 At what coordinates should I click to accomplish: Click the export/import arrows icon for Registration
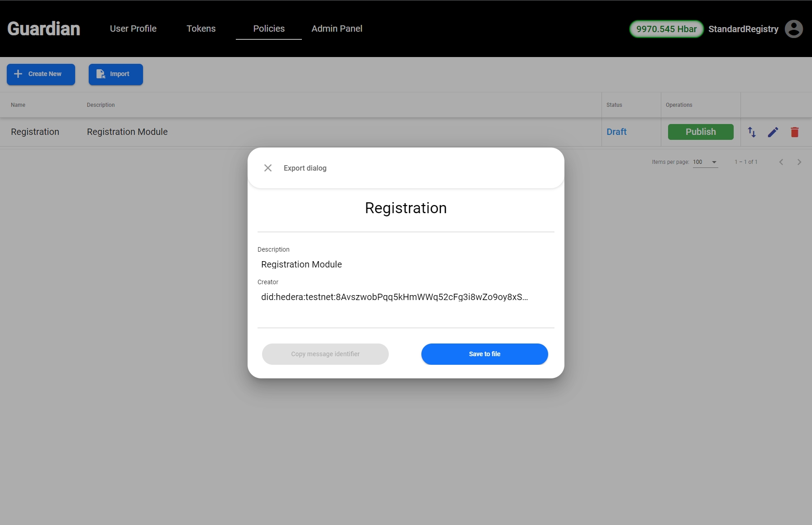coord(752,132)
